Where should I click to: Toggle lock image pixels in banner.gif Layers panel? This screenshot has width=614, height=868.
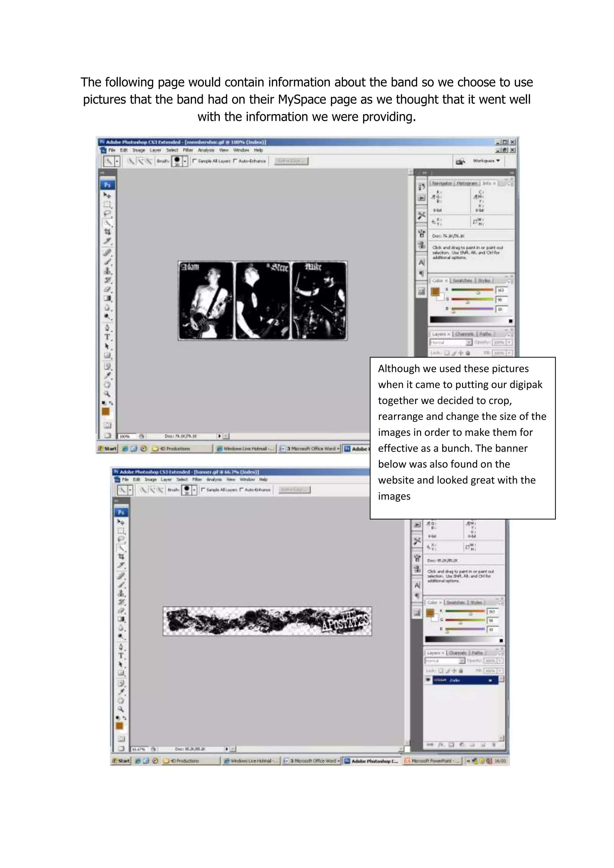(x=447, y=671)
